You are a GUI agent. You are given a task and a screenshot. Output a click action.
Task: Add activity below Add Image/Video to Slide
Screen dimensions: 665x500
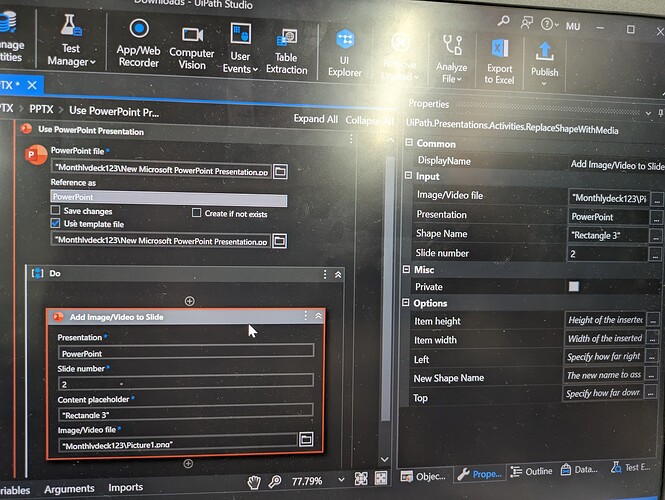pyautogui.click(x=188, y=464)
